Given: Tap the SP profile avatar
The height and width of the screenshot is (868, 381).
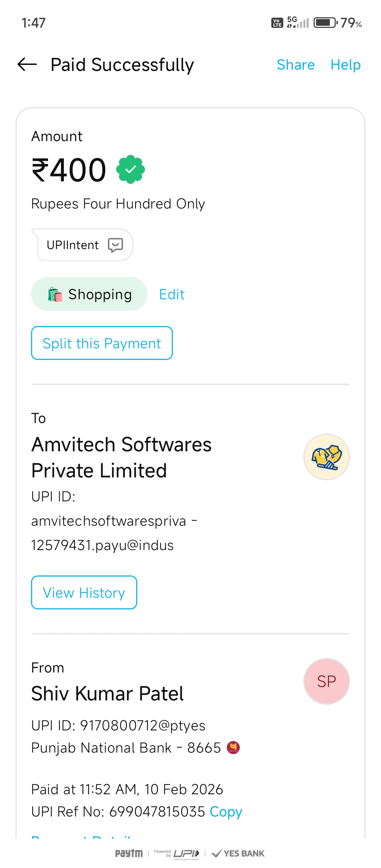Looking at the screenshot, I should (x=326, y=681).
